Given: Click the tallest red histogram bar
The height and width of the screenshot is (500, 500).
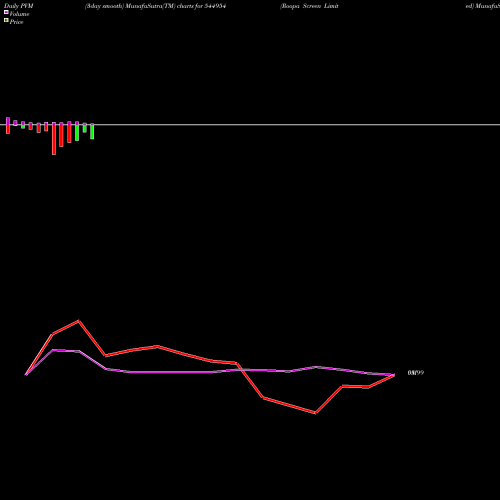Looking at the screenshot, I should click(x=54, y=139).
